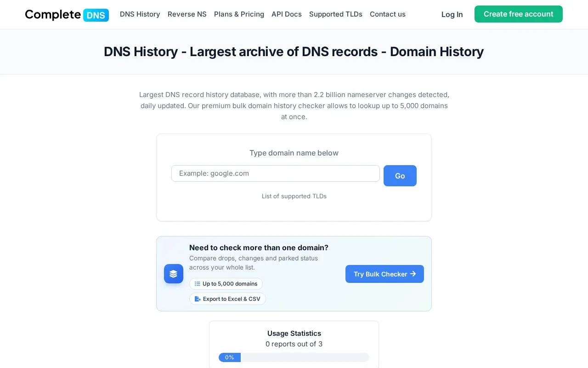Open the Contact us page
The height and width of the screenshot is (368, 588).
click(x=388, y=14)
